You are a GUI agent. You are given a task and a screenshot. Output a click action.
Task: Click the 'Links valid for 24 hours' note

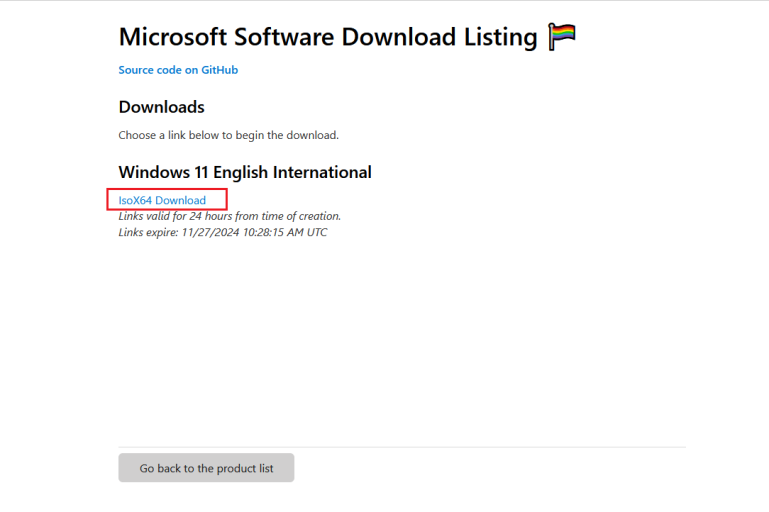229,216
